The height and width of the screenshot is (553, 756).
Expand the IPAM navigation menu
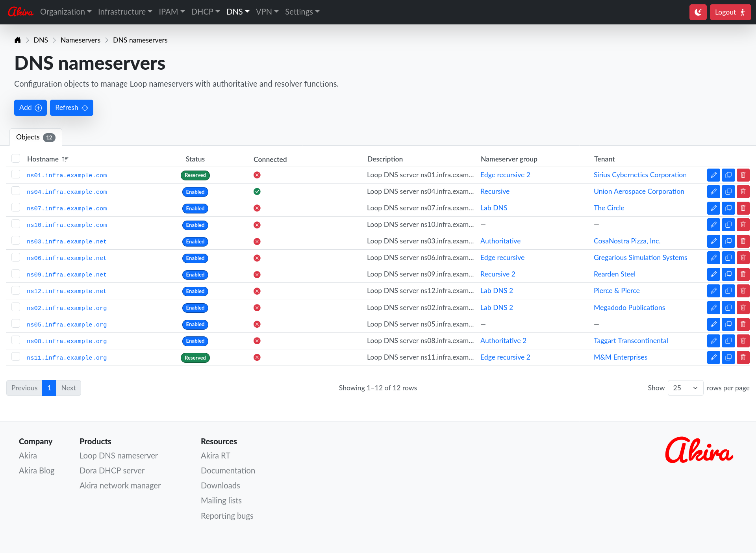point(172,12)
